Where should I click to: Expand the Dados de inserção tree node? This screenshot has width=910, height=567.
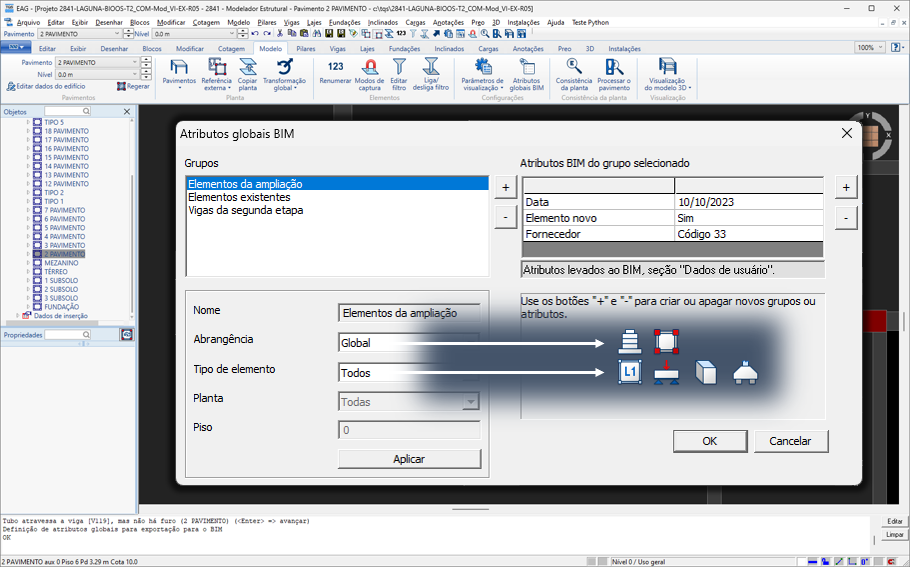pos(17,315)
